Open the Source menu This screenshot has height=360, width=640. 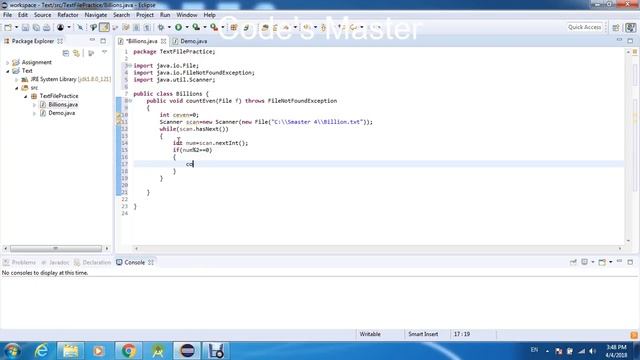42,15
